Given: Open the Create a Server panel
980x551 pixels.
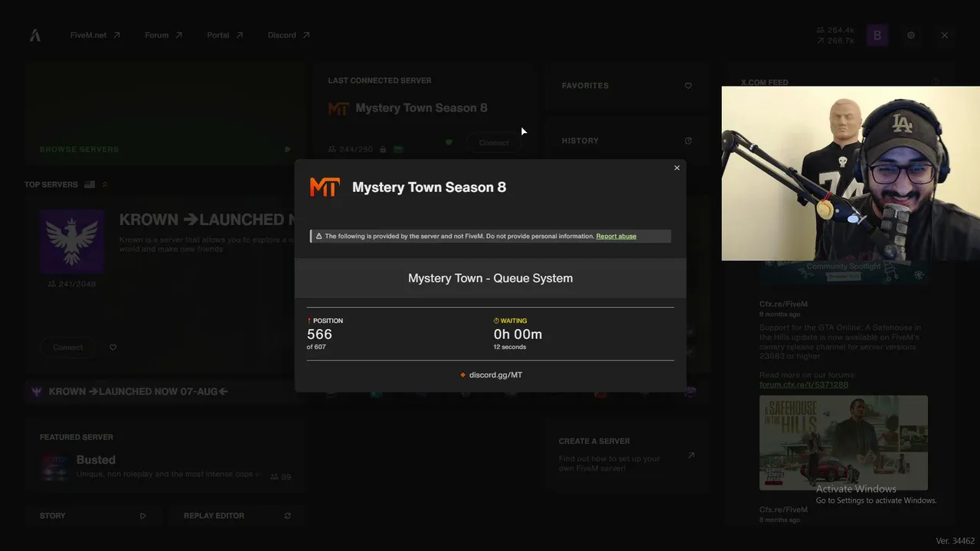Looking at the screenshot, I should pyautogui.click(x=626, y=457).
